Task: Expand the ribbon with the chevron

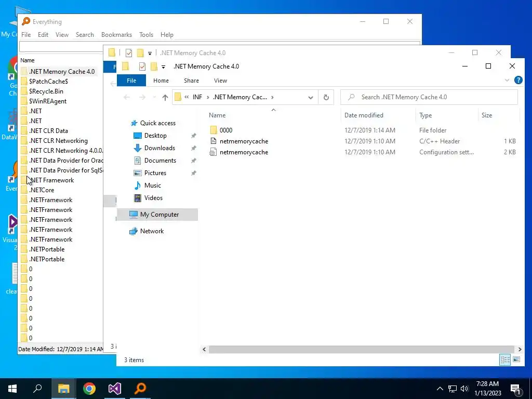Action: point(507,81)
